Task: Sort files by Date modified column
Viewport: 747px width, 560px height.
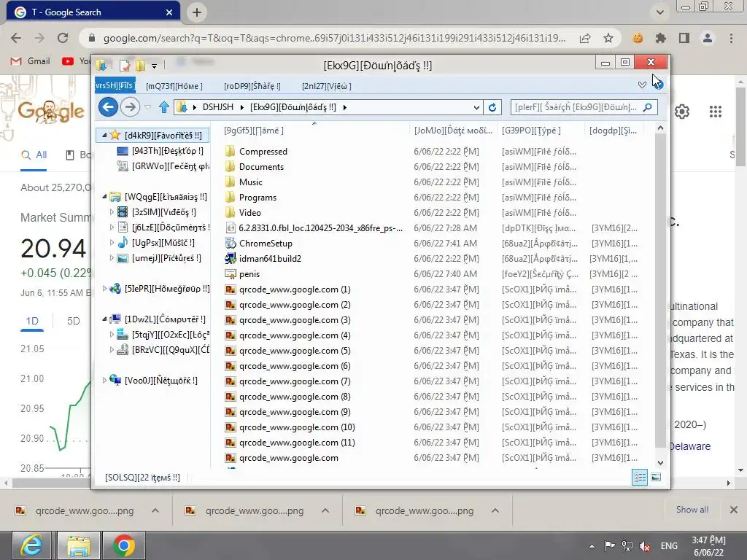Action: [453, 130]
